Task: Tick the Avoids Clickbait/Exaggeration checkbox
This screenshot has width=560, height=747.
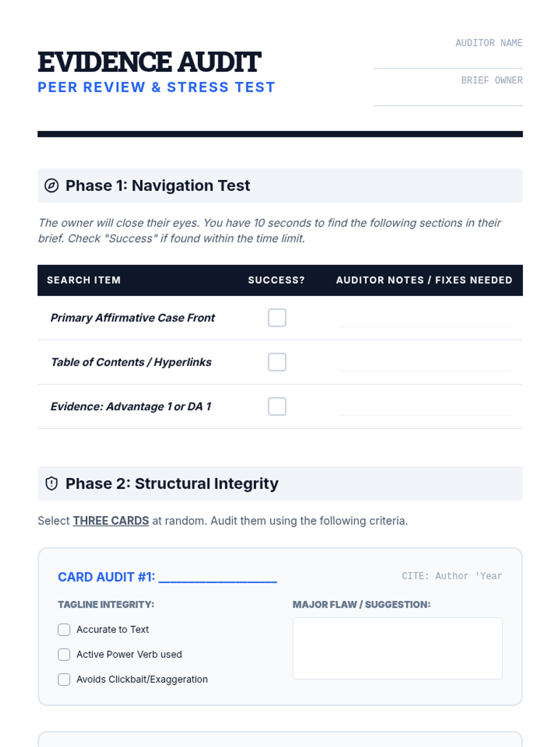Action: tap(64, 679)
